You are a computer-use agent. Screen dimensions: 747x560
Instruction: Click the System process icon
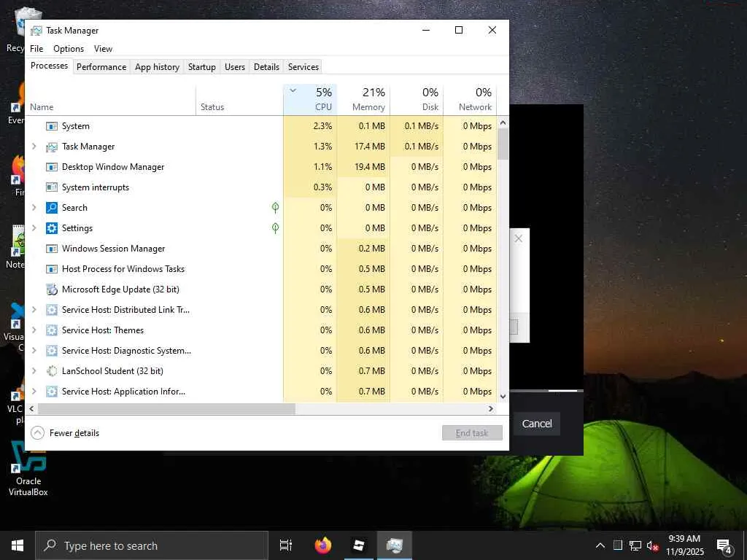tap(52, 126)
